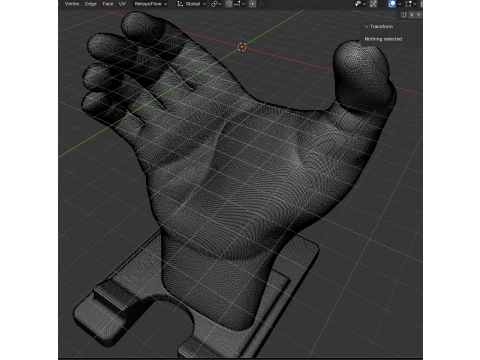
Task: Open the RetopoFlow dropdown menu
Action: tap(151, 4)
